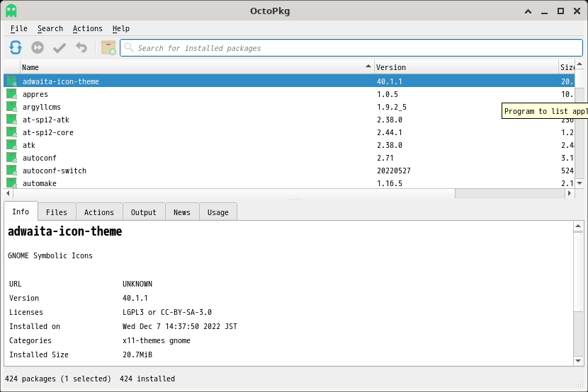The image size is (588, 392).
Task: Click the atk package status icon
Action: 11,145
